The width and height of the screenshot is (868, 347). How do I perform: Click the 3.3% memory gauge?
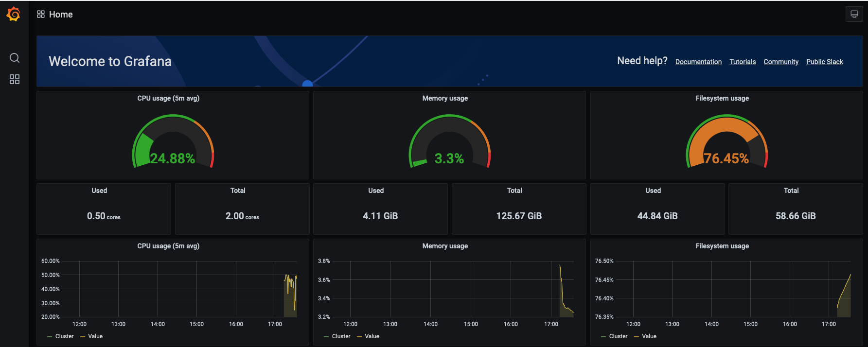coord(450,141)
